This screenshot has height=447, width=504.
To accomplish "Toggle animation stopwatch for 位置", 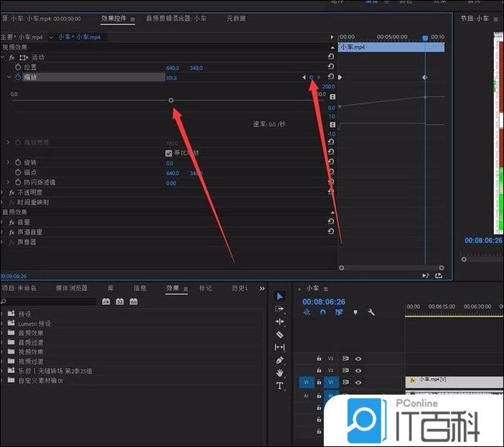I will 18,67.
